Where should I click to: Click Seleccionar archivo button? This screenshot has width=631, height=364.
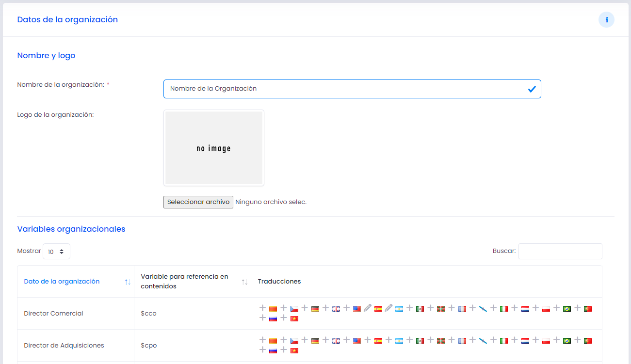coord(198,202)
